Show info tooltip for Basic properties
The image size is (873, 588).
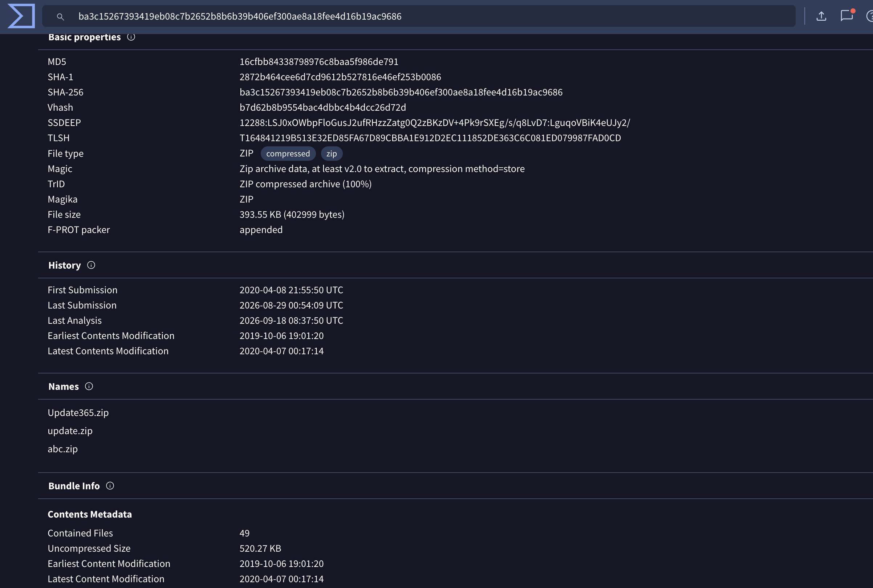coord(131,37)
